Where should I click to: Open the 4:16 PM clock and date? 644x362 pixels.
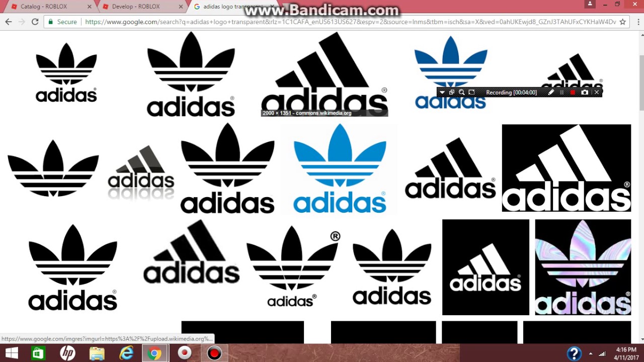pyautogui.click(x=626, y=353)
